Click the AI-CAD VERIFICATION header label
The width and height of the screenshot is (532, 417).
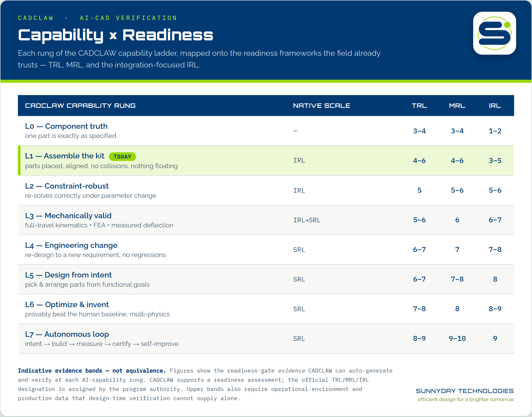[x=128, y=18]
